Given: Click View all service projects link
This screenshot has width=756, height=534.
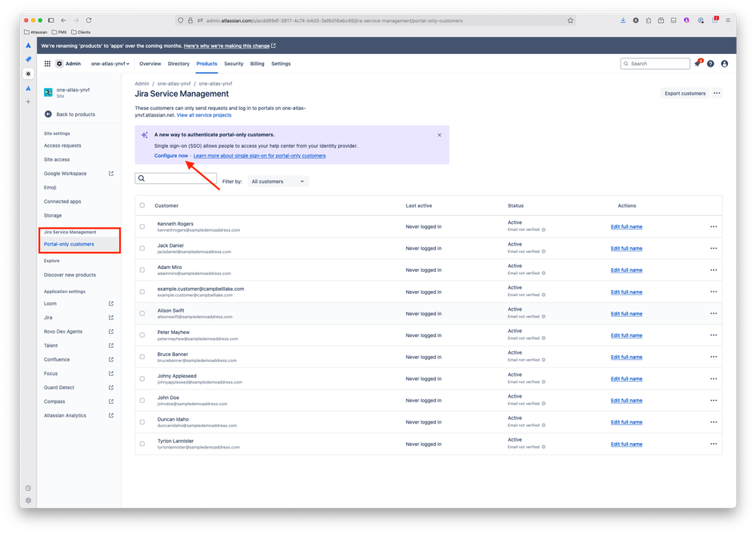Looking at the screenshot, I should click(x=204, y=115).
